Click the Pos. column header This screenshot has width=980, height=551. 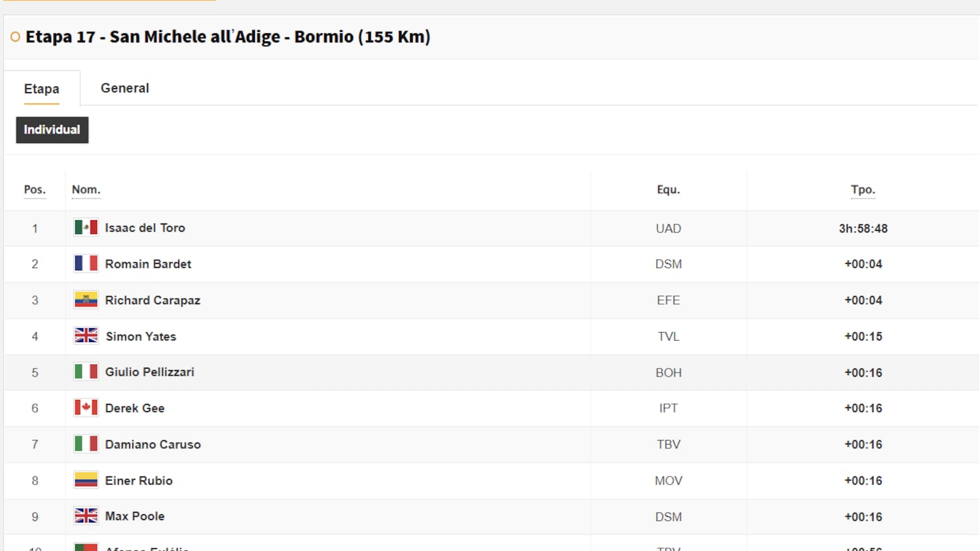(35, 190)
